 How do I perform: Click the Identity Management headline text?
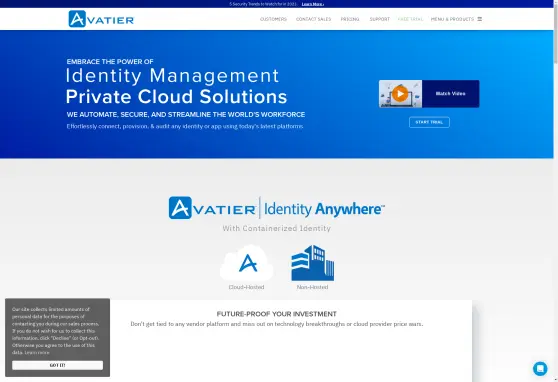point(173,75)
